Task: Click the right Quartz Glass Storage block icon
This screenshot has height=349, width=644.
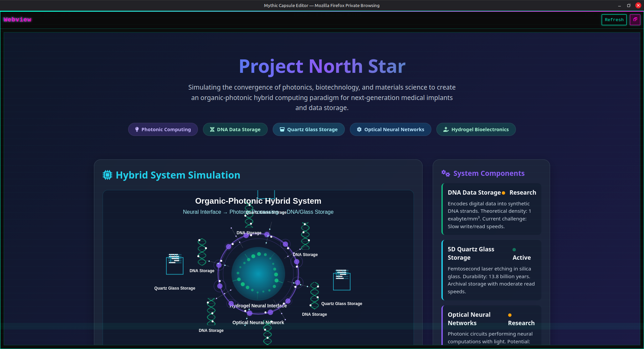Action: pos(341,280)
